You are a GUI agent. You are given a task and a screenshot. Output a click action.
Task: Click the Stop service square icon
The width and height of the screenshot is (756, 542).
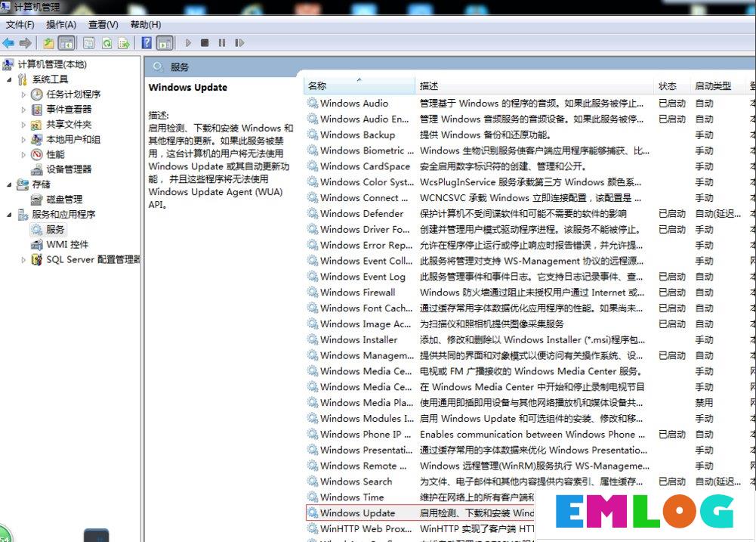point(205,43)
